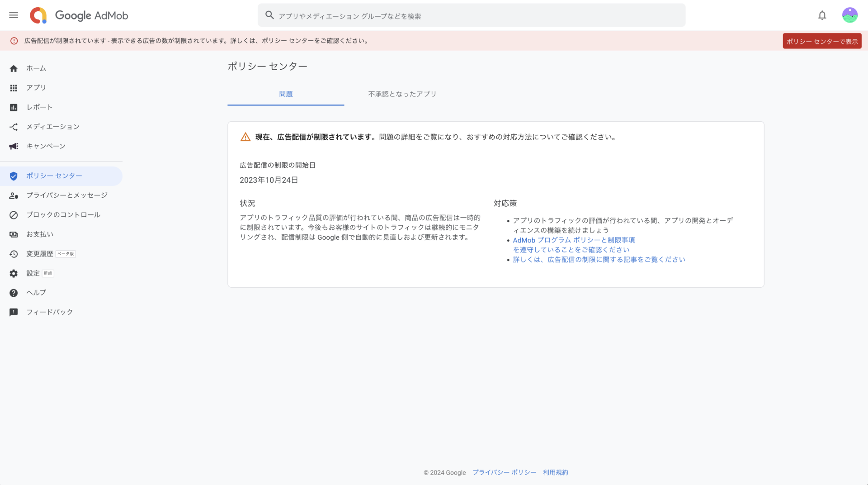
Task: Open 利用規約 footer link
Action: 556,472
